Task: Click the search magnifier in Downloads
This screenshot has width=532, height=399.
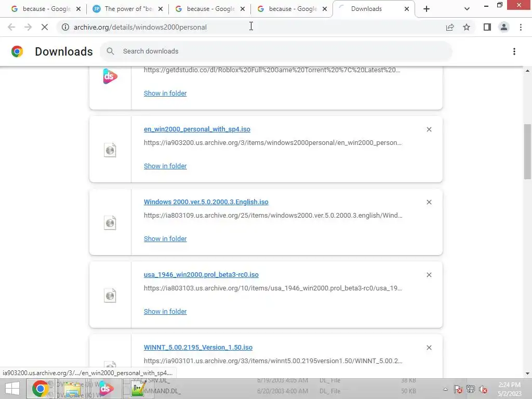Action: 110,51
